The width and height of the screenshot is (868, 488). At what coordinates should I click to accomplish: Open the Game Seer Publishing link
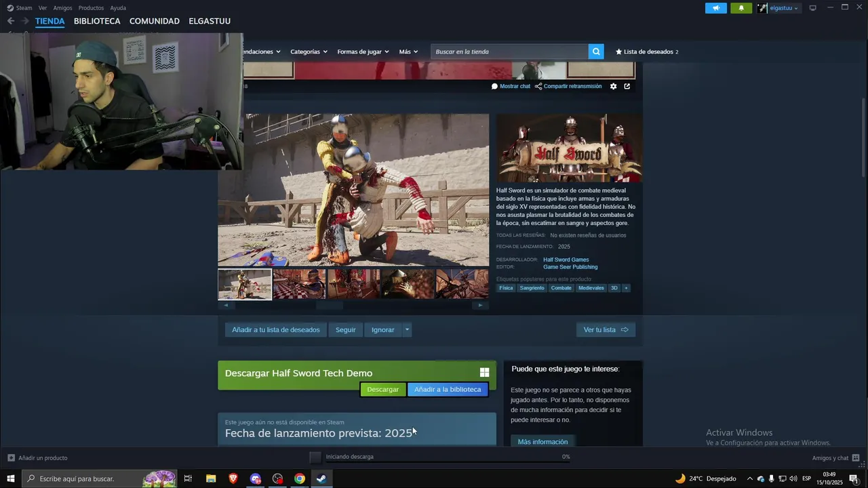pyautogui.click(x=570, y=267)
